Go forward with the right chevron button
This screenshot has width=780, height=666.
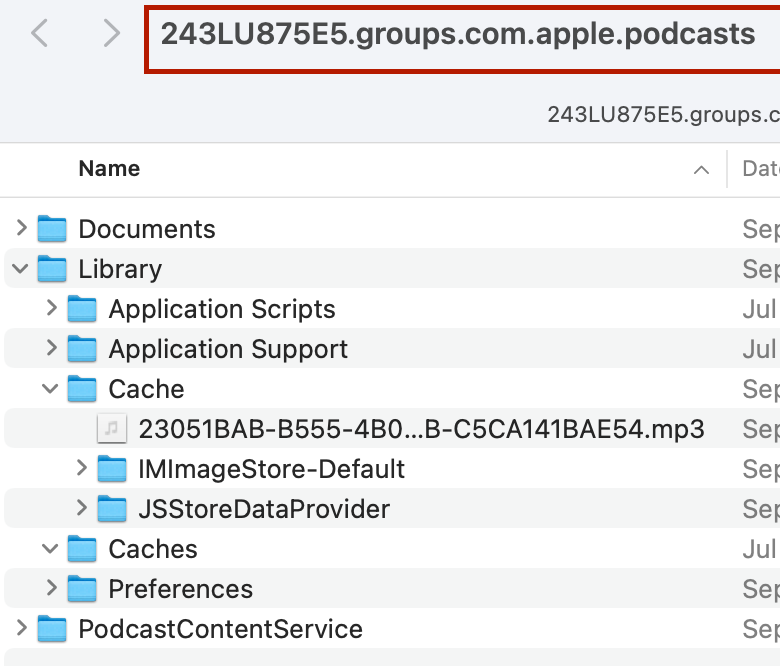click(x=111, y=33)
